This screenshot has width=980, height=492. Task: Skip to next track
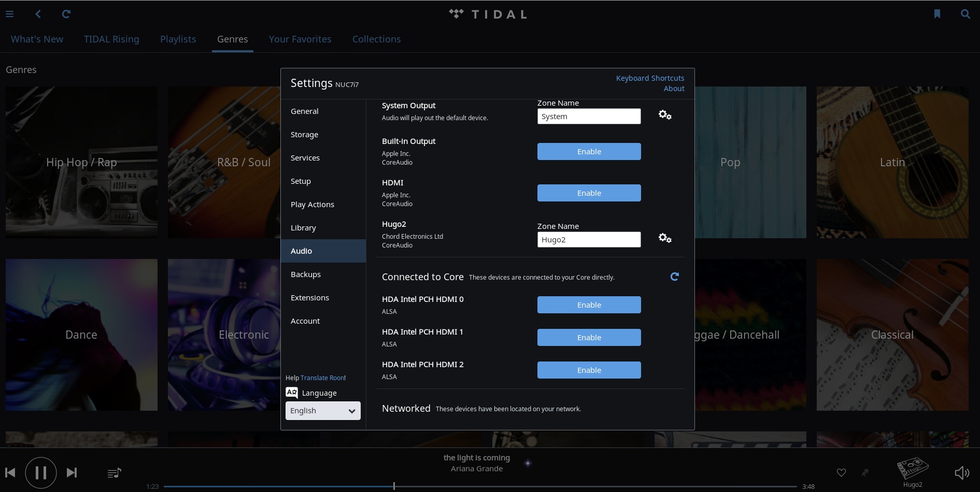(72, 472)
